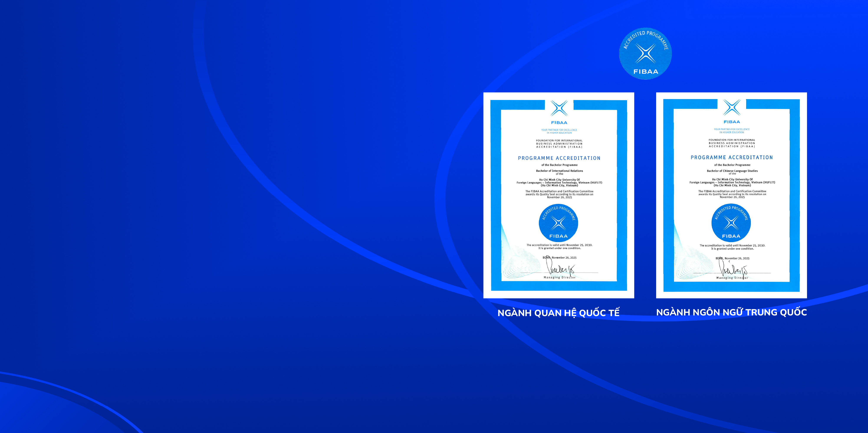Screen dimensions: 868x433
Task: Open the International Relations accreditation certificate
Action: [x=559, y=195]
